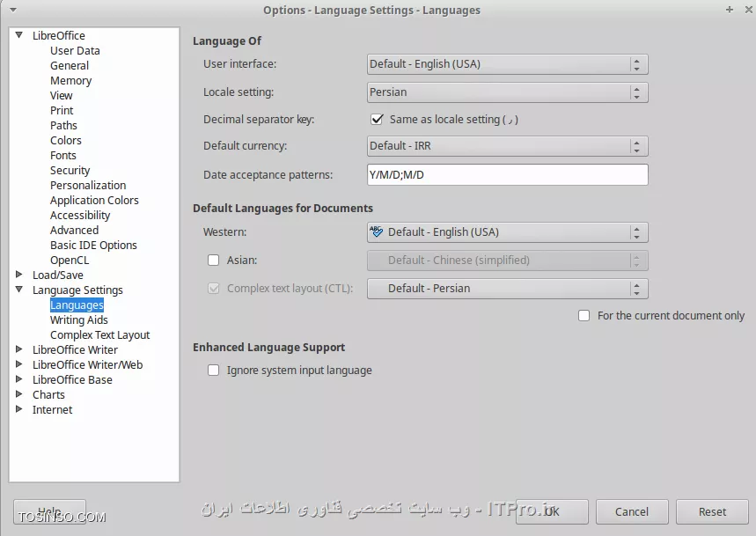Image resolution: width=756 pixels, height=536 pixels.
Task: Click the OK button
Action: (x=552, y=511)
